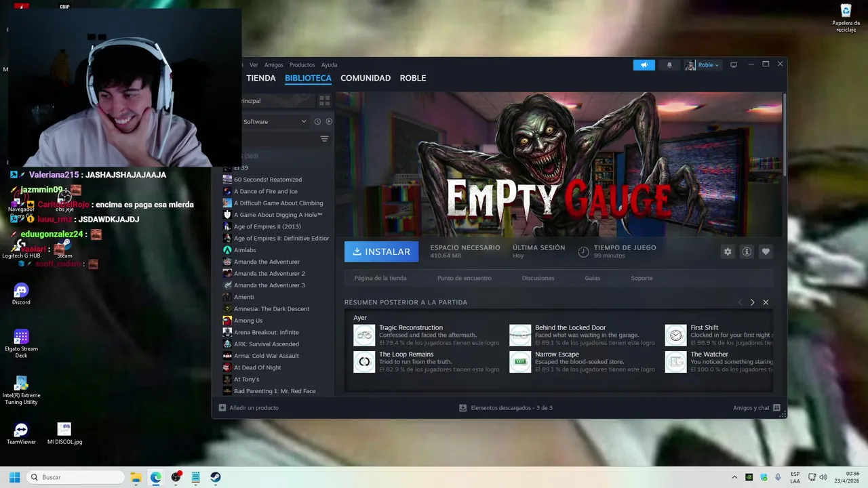This screenshot has width=868, height=488.
Task: Open Elgato Stream Deck desktop icon
Action: (x=21, y=344)
